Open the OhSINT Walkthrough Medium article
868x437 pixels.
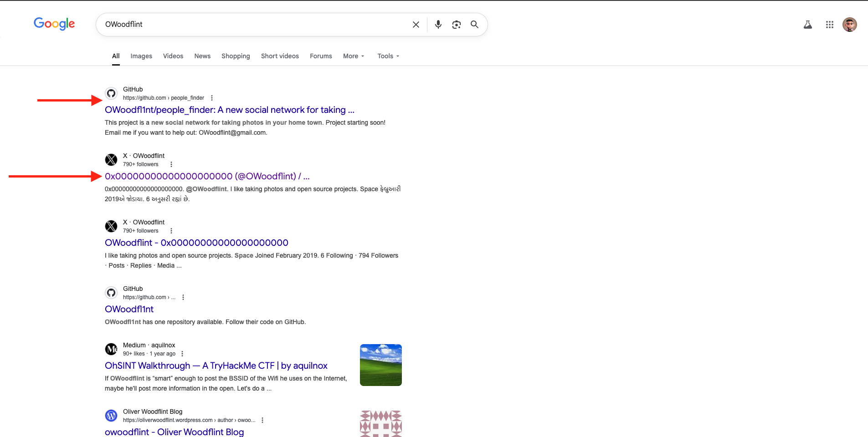[x=216, y=366]
